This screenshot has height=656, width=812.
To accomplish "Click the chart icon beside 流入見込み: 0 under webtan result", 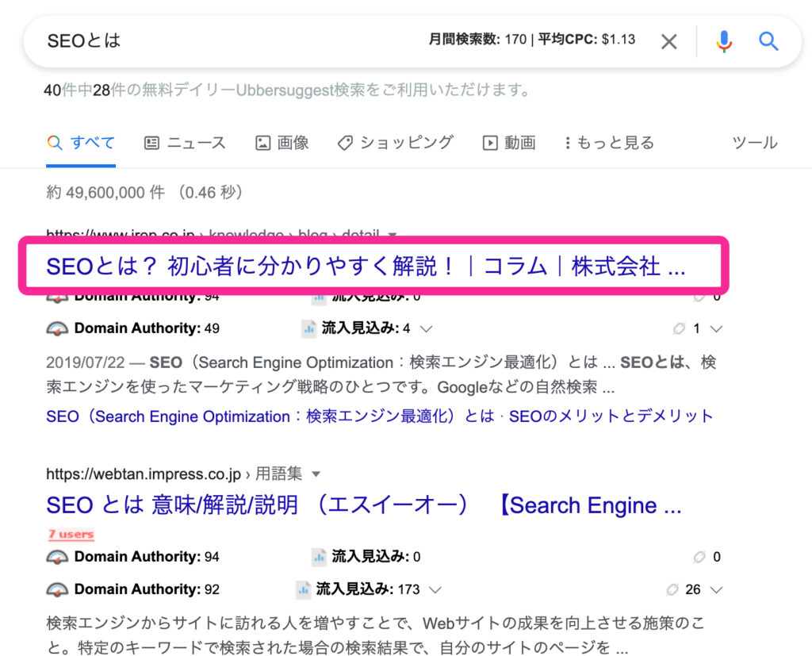I will coord(319,557).
